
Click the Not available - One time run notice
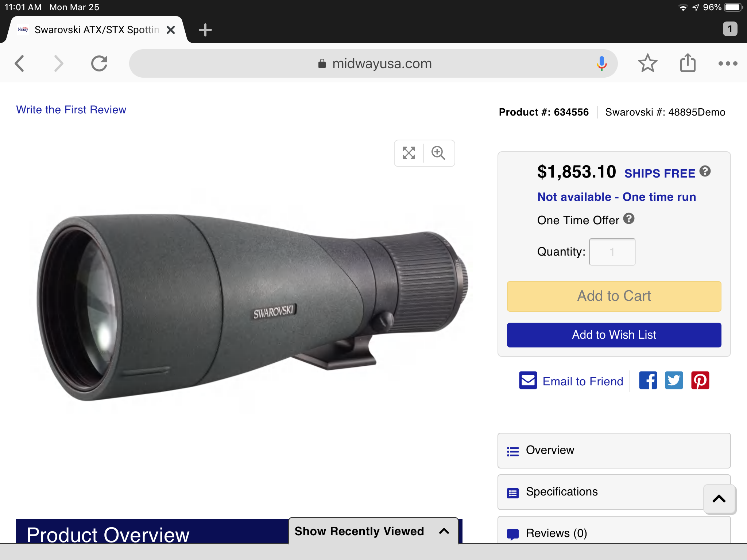coord(616,197)
